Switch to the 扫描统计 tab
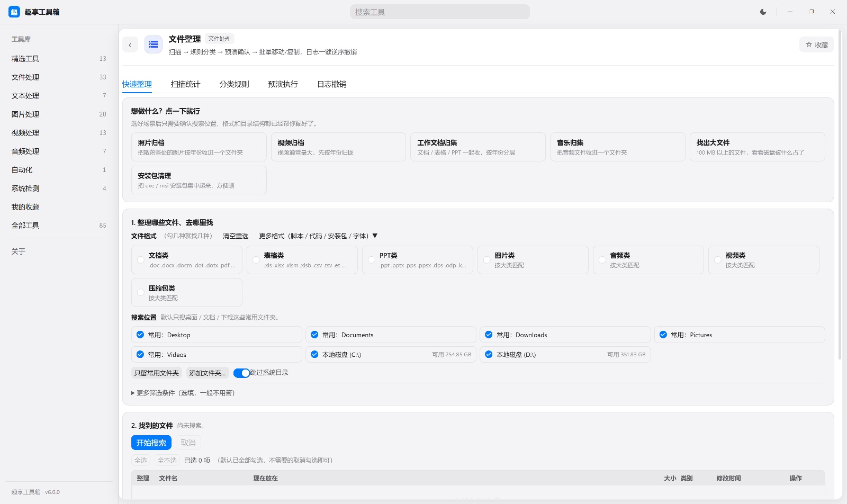Image resolution: width=847 pixels, height=504 pixels. [186, 84]
